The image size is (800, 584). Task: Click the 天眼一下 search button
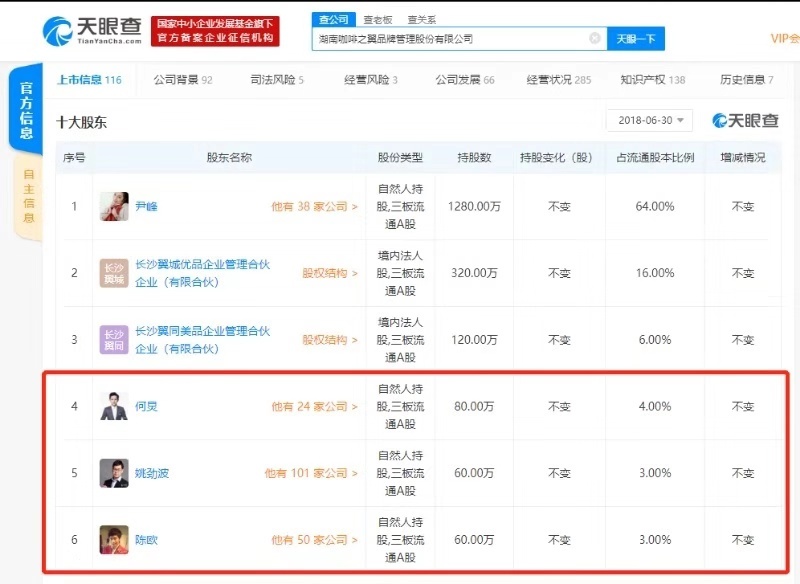[x=636, y=39]
